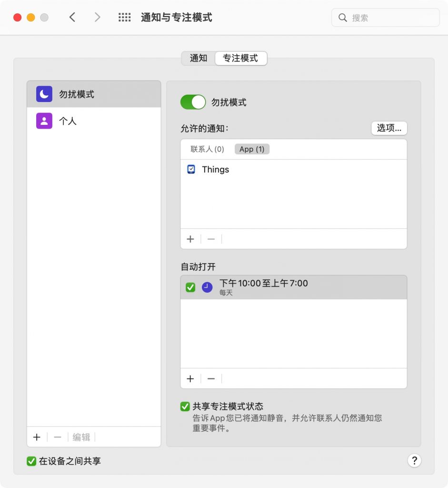Click the 通知与专注模式 window title
Viewport: 448px width, 488px height.
click(176, 18)
